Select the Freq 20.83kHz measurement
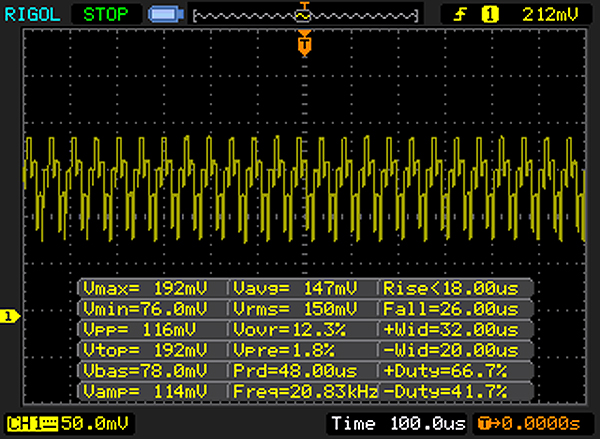The image size is (600, 439). click(x=303, y=390)
